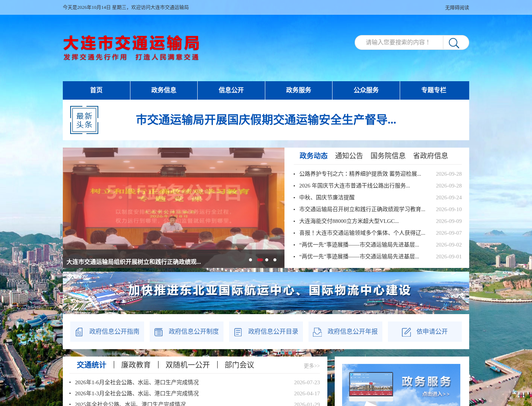The width and height of the screenshot is (532, 406).
Task: Open the 公众服务 navigation menu
Action: [x=366, y=90]
